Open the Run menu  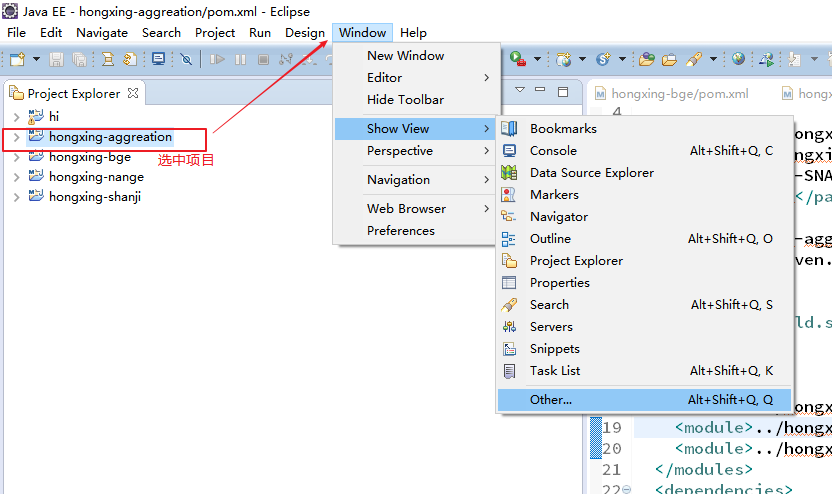pyautogui.click(x=260, y=33)
